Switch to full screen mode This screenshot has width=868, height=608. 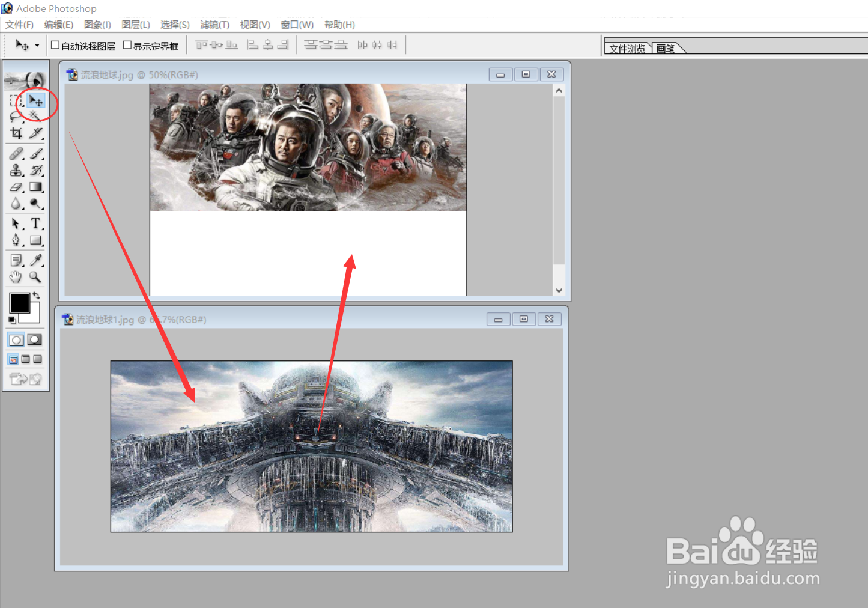point(37,359)
